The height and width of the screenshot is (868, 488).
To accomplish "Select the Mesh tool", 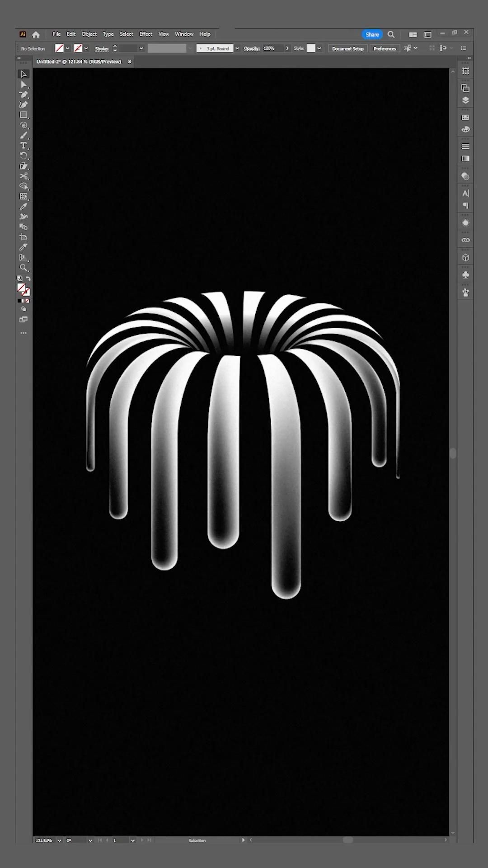I will [23, 197].
